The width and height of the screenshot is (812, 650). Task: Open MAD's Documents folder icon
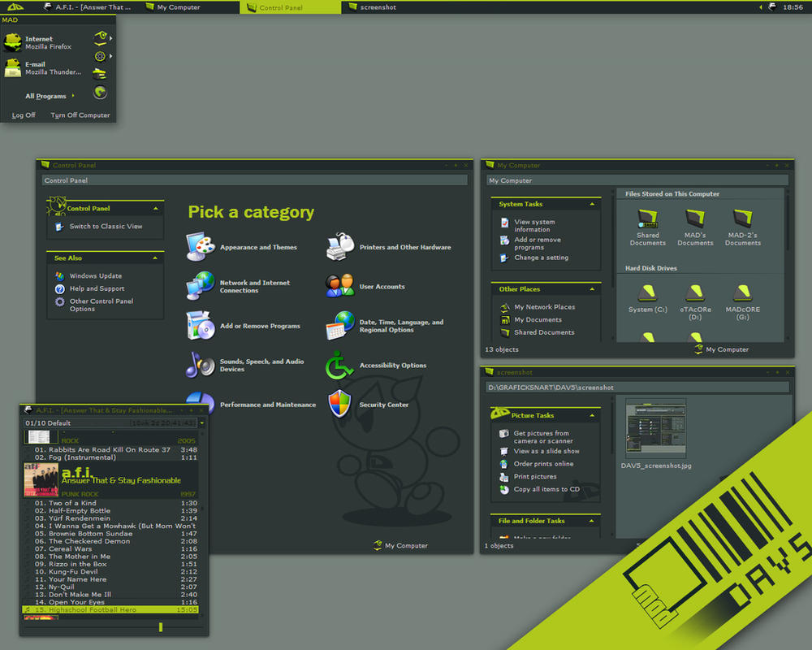click(x=695, y=219)
